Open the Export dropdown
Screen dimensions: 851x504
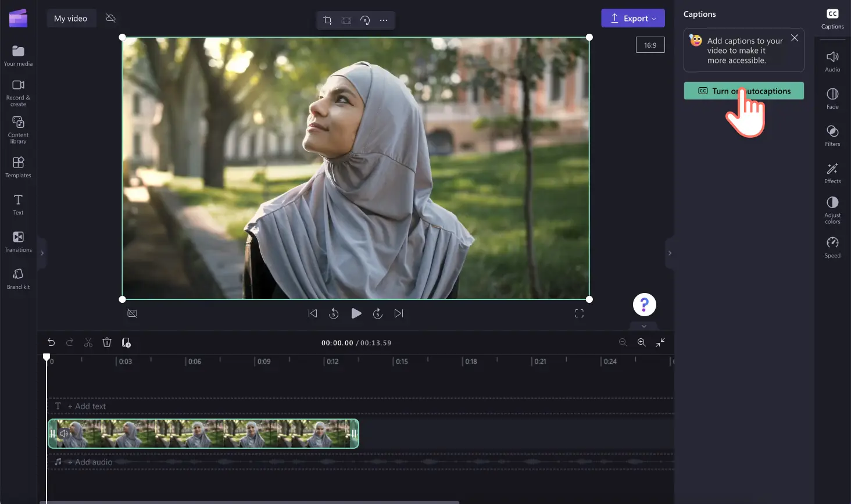(x=633, y=19)
